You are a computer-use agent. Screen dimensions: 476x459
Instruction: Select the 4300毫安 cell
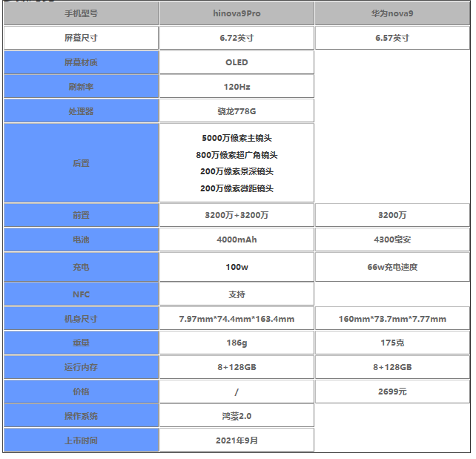[392, 240]
